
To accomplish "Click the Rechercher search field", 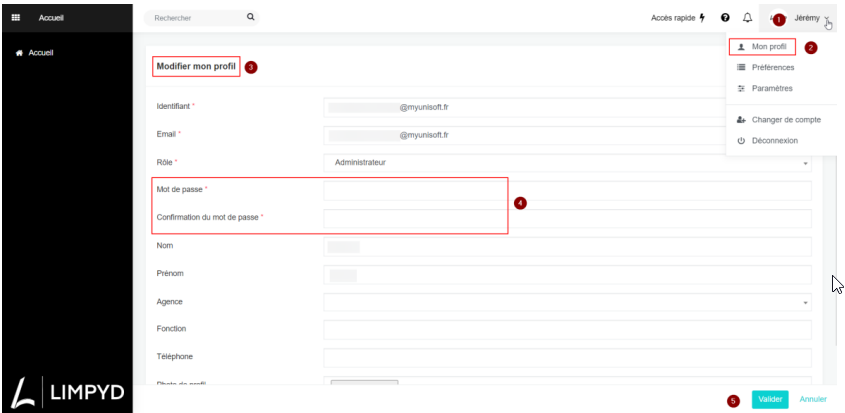I will point(202,18).
